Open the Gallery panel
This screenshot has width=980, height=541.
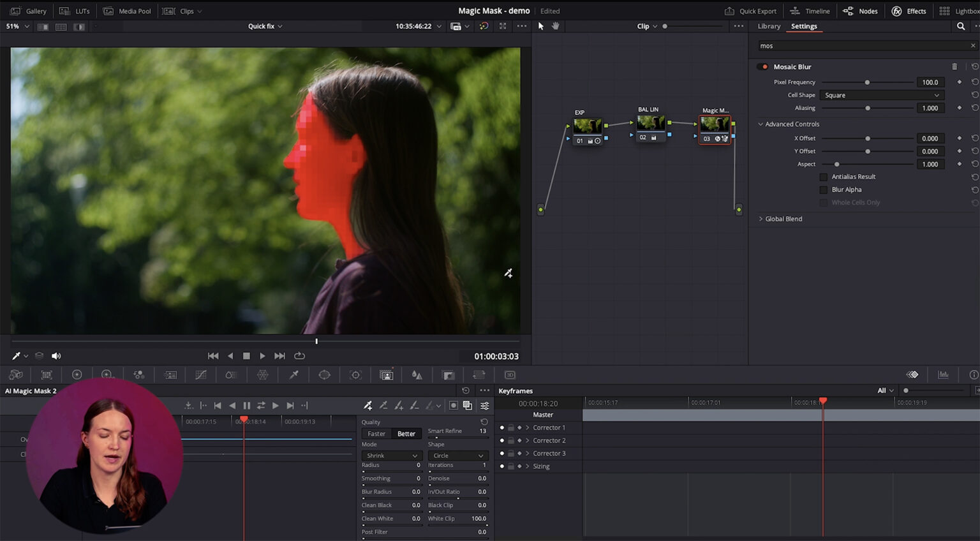(x=29, y=11)
